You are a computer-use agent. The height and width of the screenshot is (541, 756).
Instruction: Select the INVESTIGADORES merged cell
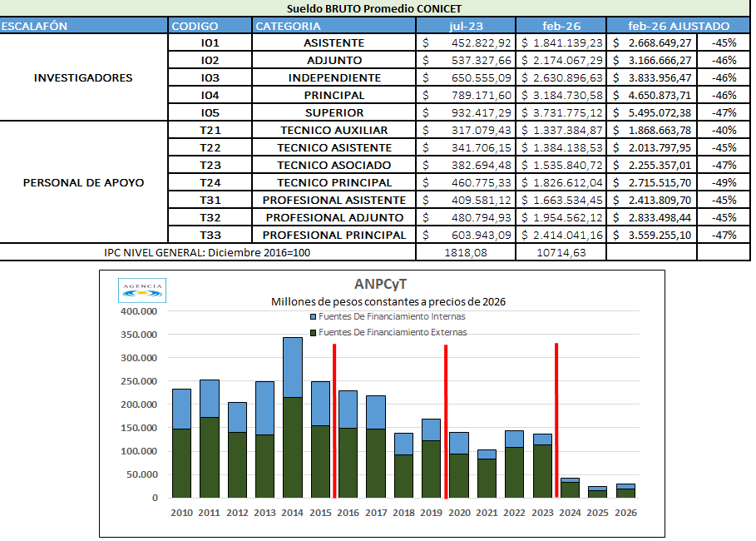tap(83, 77)
